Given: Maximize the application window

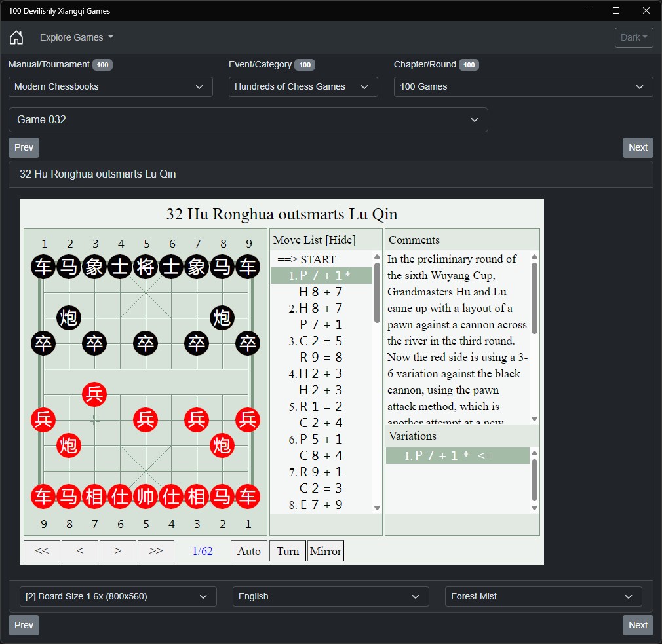Looking at the screenshot, I should point(616,10).
